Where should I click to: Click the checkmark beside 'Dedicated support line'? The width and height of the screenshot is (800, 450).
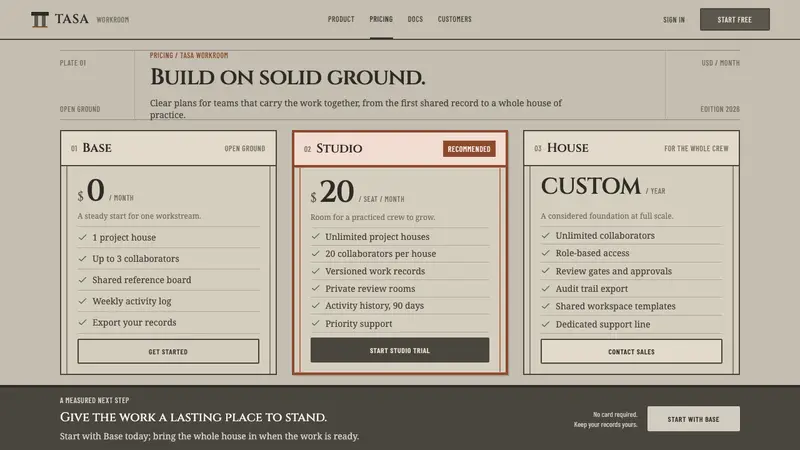pos(546,324)
